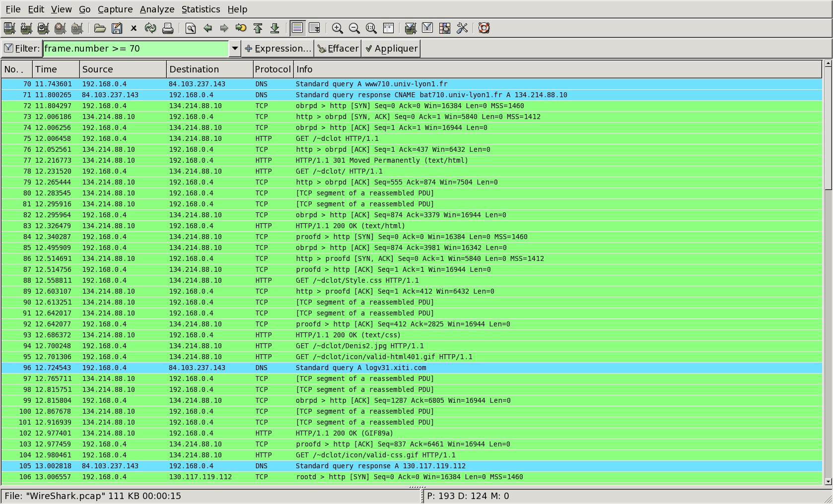833x504 pixels.
Task: Open the Statistics menu
Action: click(201, 9)
